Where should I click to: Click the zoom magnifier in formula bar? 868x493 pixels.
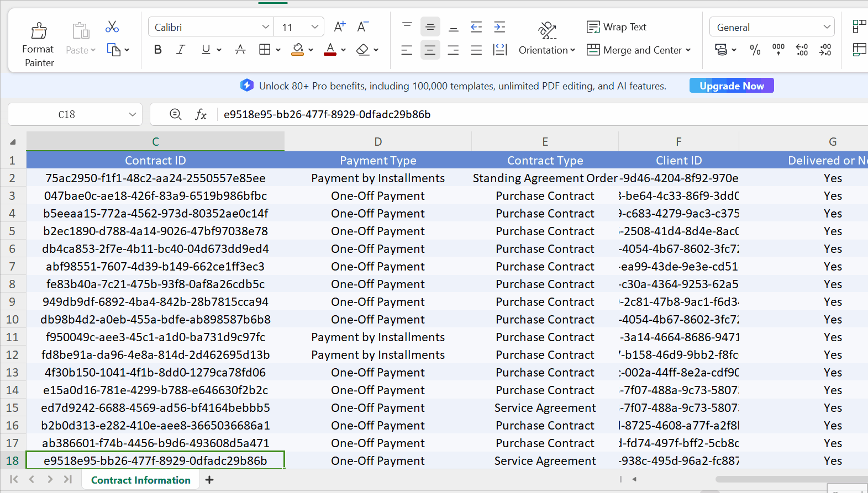[x=176, y=114]
